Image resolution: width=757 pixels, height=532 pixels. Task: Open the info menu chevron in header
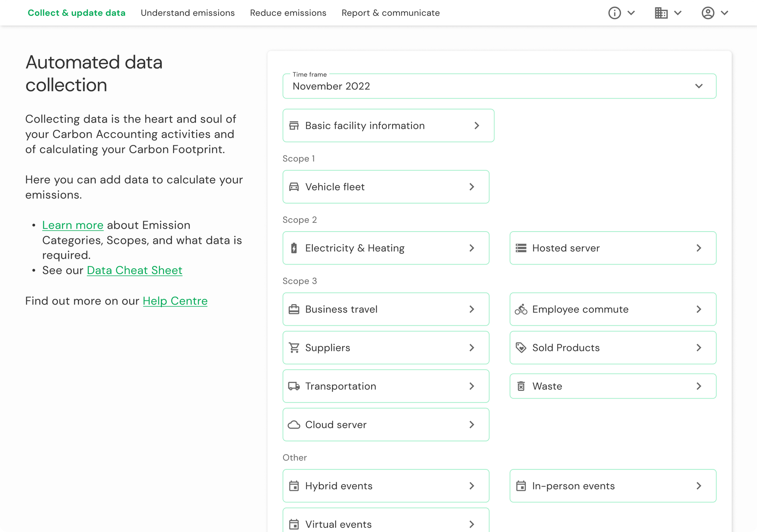pyautogui.click(x=631, y=12)
